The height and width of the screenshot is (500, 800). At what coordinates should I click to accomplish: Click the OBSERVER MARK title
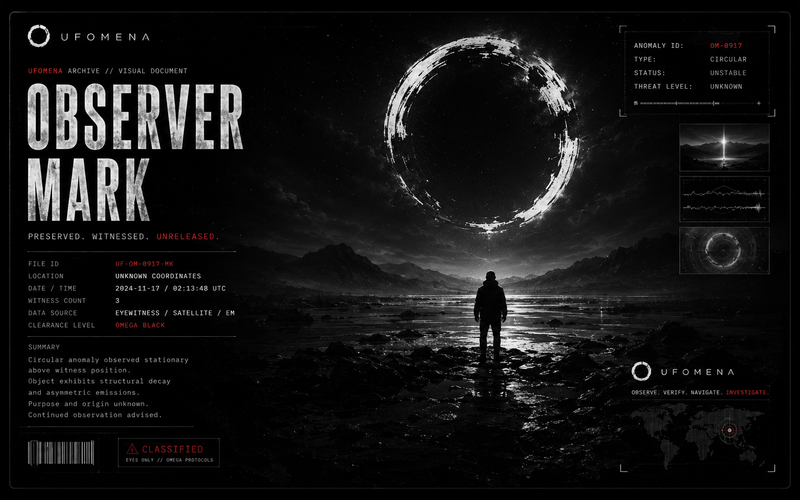pyautogui.click(x=135, y=152)
